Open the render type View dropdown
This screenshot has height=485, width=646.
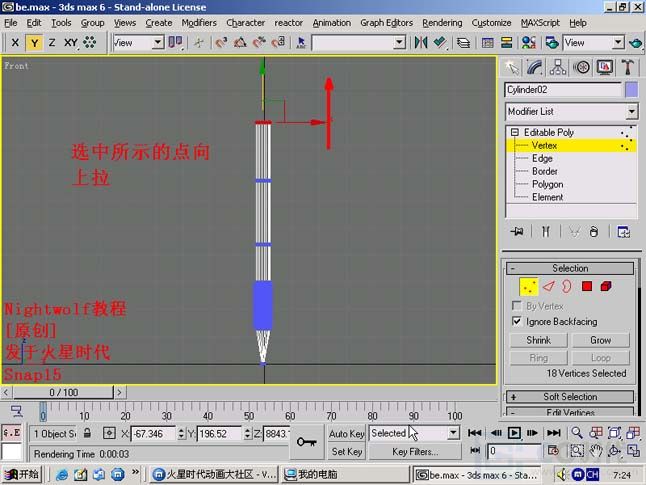pos(618,42)
